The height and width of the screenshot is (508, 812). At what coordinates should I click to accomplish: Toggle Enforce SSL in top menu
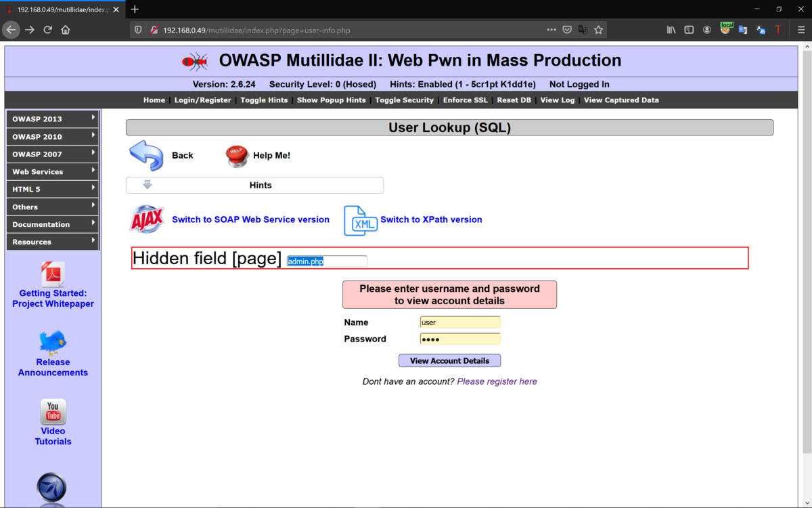[466, 100]
